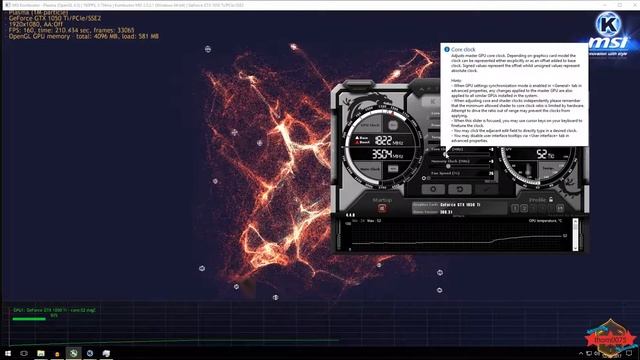The height and width of the screenshot is (360, 640).
Task: Click the Afterburner monitor graph scrollbar
Action: point(576,234)
